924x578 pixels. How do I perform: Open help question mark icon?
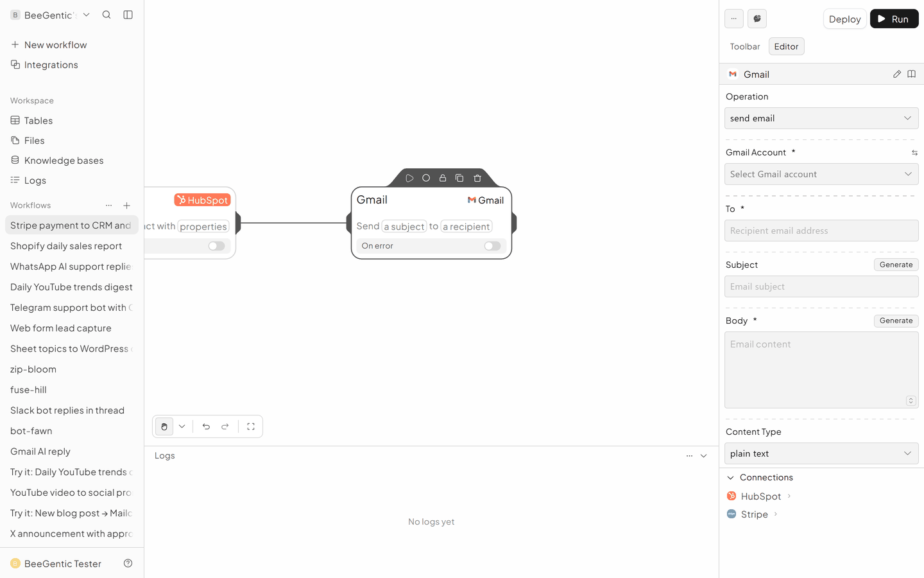pos(128,563)
